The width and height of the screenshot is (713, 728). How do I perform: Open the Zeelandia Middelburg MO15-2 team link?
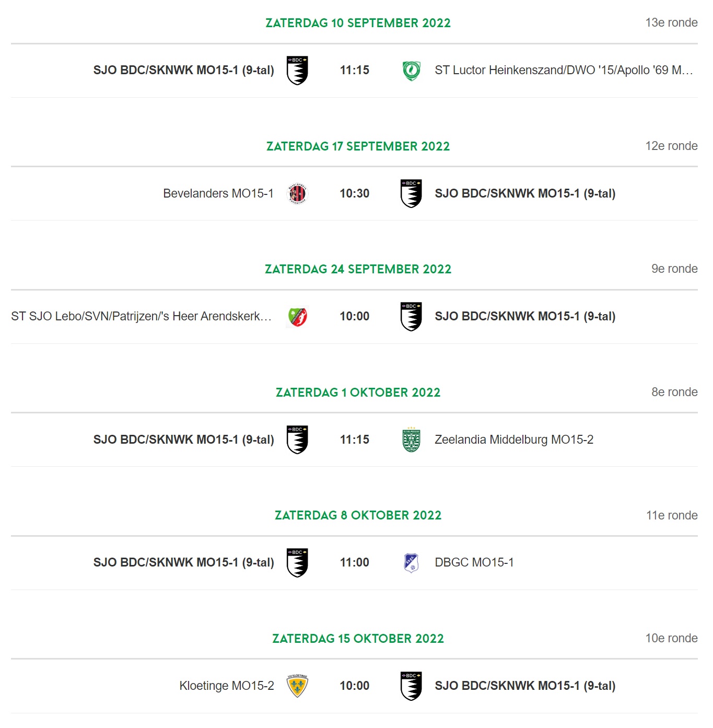(x=514, y=440)
